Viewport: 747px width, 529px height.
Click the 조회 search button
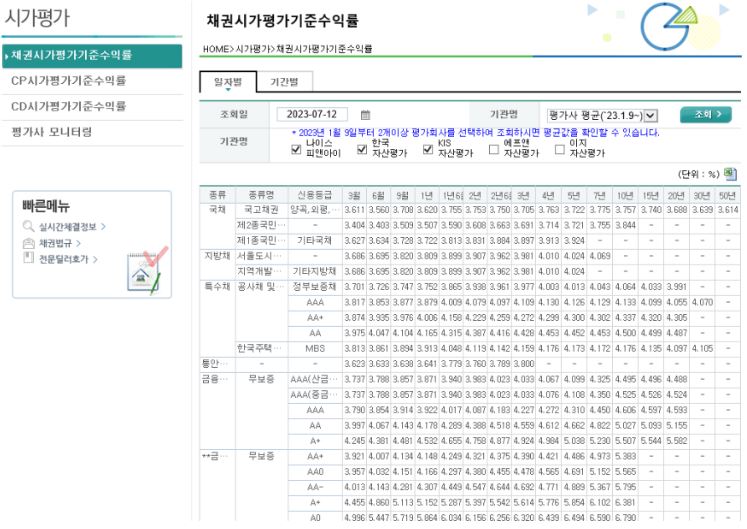706,114
